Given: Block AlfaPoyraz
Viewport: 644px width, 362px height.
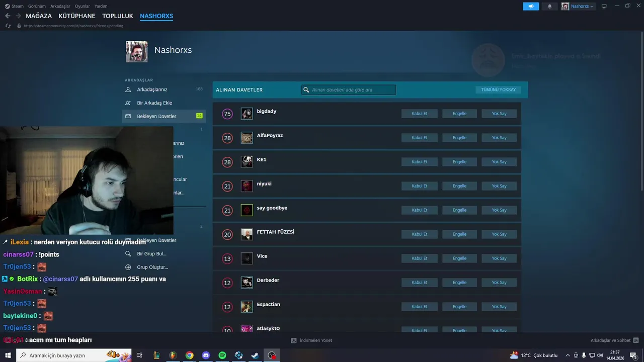Looking at the screenshot, I should (459, 138).
